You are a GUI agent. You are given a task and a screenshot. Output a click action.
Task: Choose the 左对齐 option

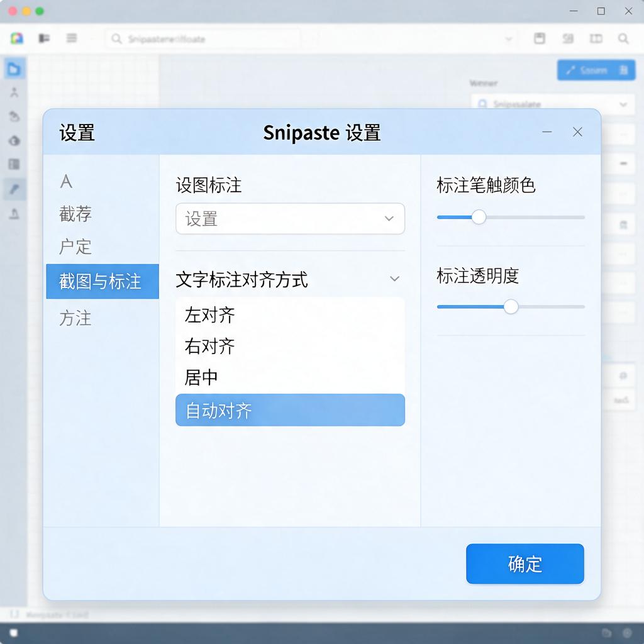[x=290, y=315]
